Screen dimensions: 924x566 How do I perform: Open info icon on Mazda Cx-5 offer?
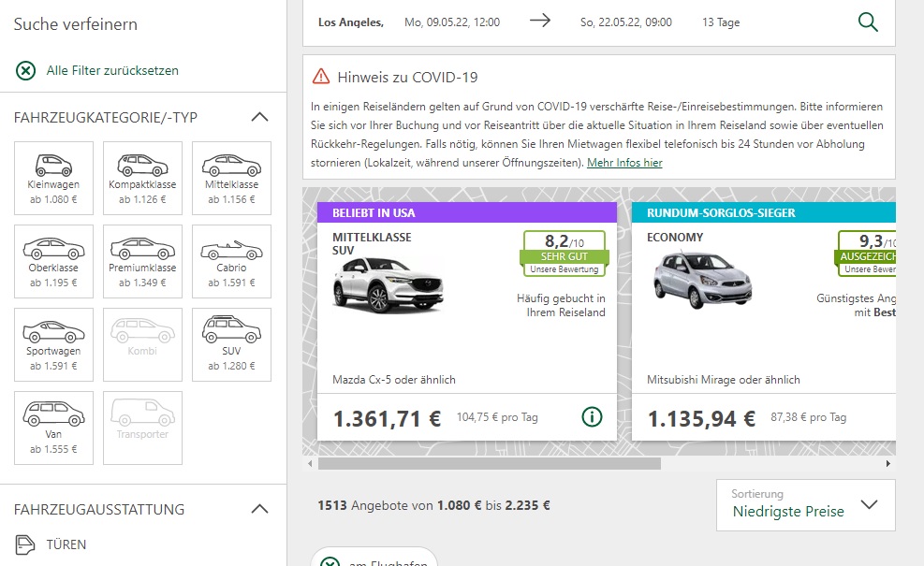(592, 417)
